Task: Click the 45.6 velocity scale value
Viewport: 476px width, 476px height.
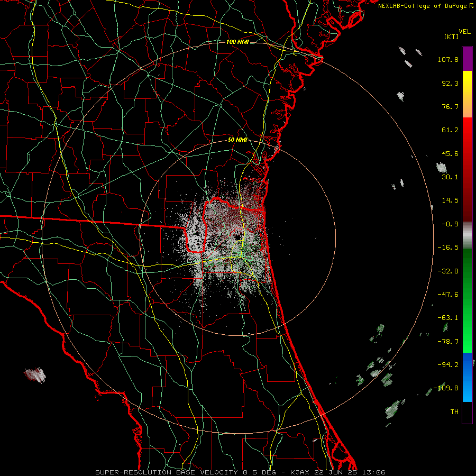Action: click(x=450, y=153)
